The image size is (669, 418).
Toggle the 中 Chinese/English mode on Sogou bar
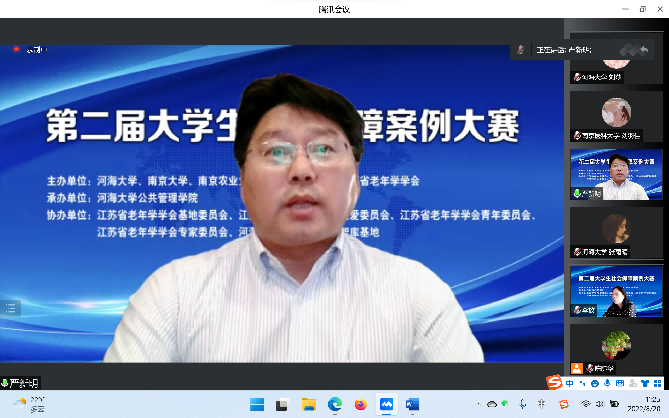570,383
